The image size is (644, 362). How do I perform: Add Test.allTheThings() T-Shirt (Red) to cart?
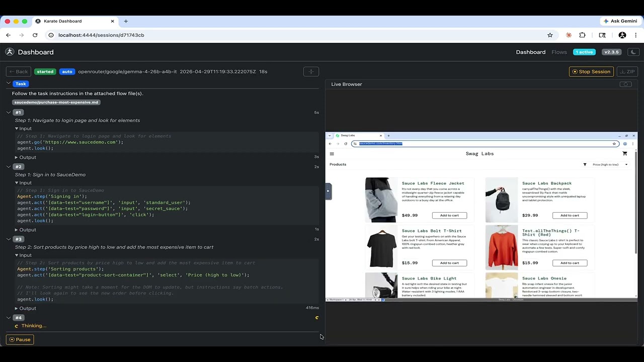[x=570, y=263]
